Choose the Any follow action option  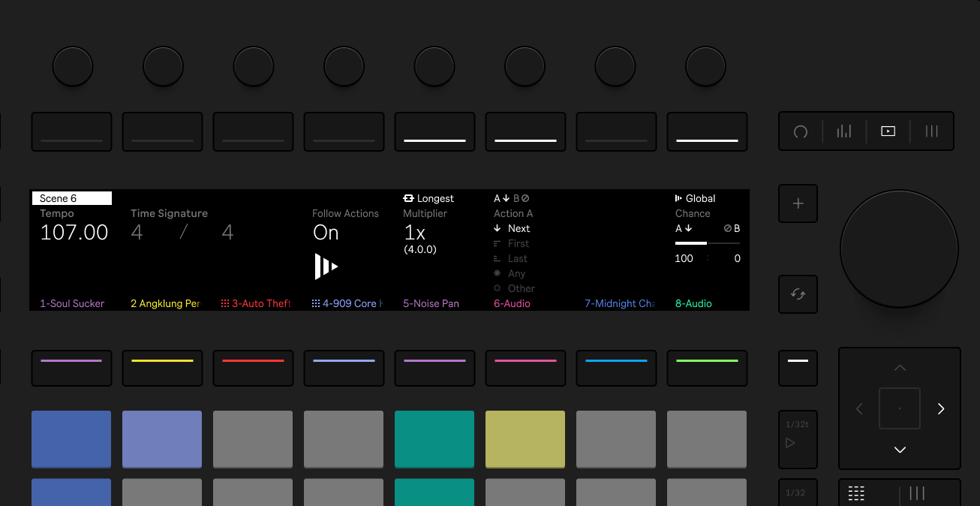[x=516, y=274]
